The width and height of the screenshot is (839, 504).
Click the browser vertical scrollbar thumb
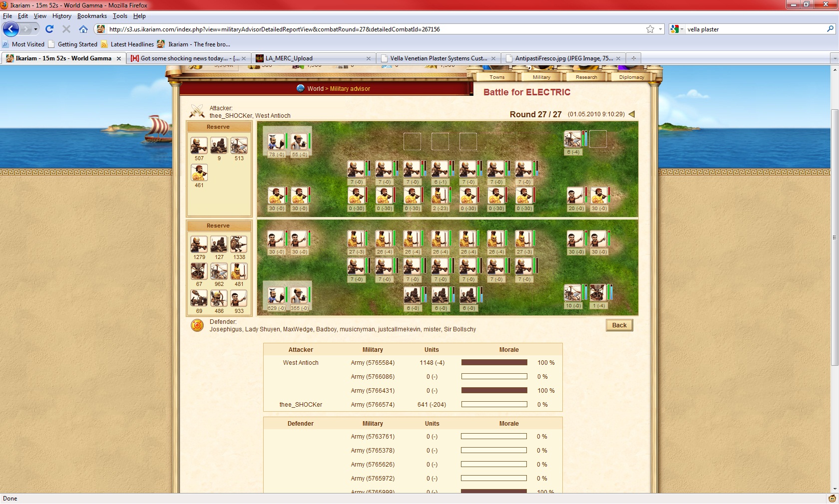(835, 237)
